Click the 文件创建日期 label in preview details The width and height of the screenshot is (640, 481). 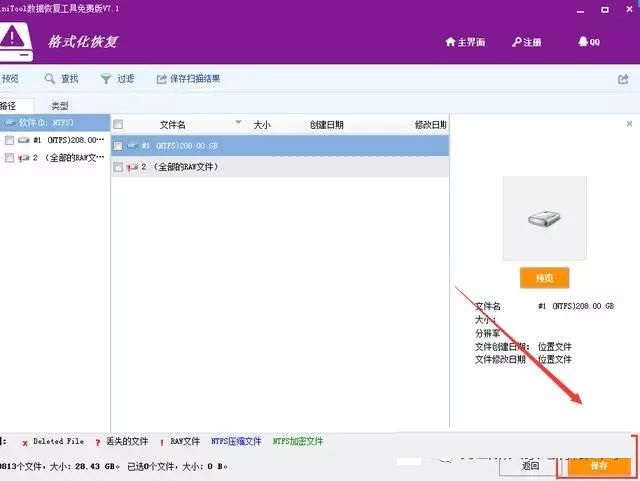pyautogui.click(x=502, y=347)
